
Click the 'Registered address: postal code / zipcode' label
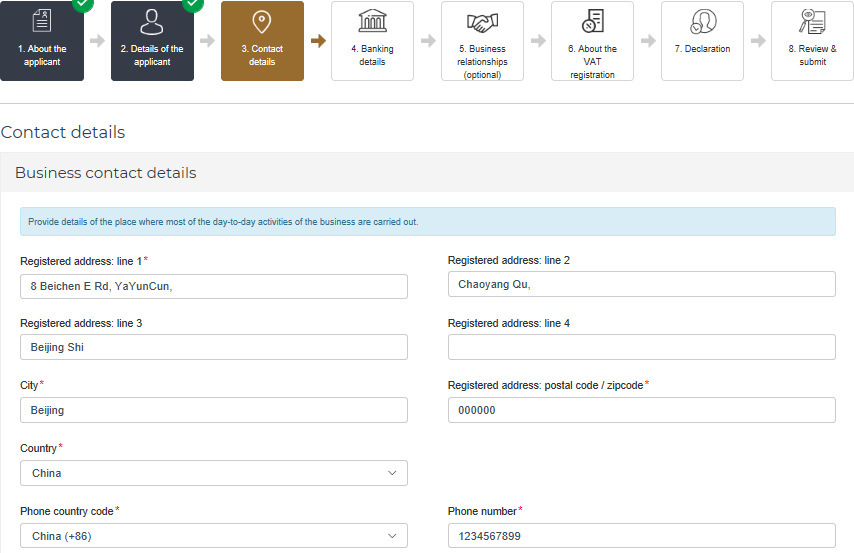pos(545,385)
